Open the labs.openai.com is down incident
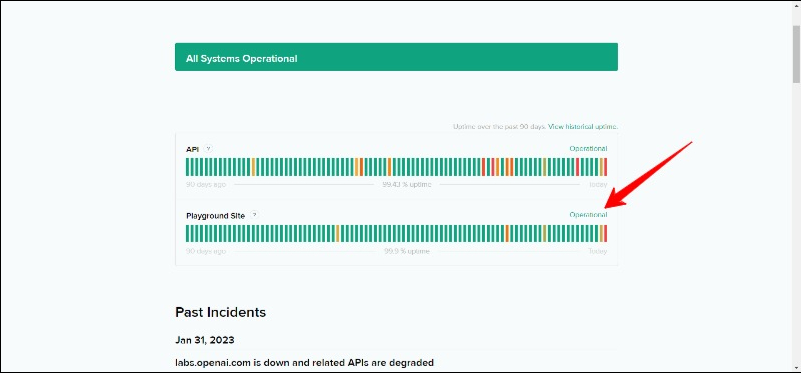Viewport: 801px width, 373px height. (x=304, y=363)
